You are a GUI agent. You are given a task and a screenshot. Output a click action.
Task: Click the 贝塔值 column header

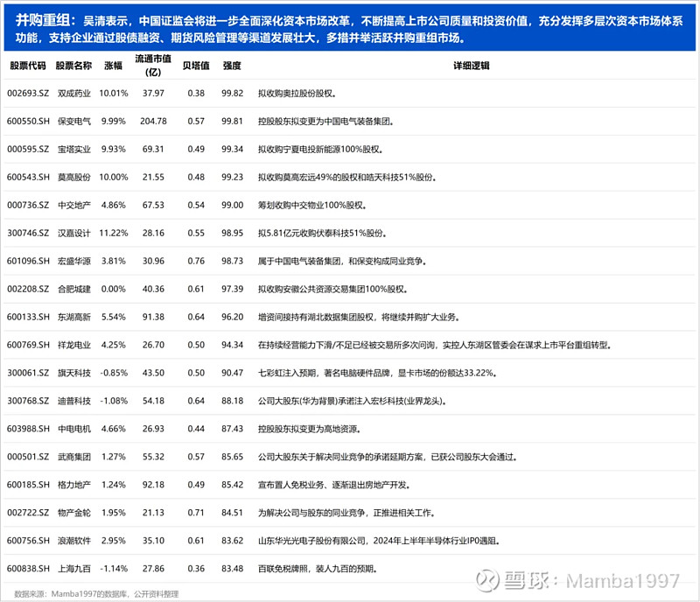click(196, 63)
